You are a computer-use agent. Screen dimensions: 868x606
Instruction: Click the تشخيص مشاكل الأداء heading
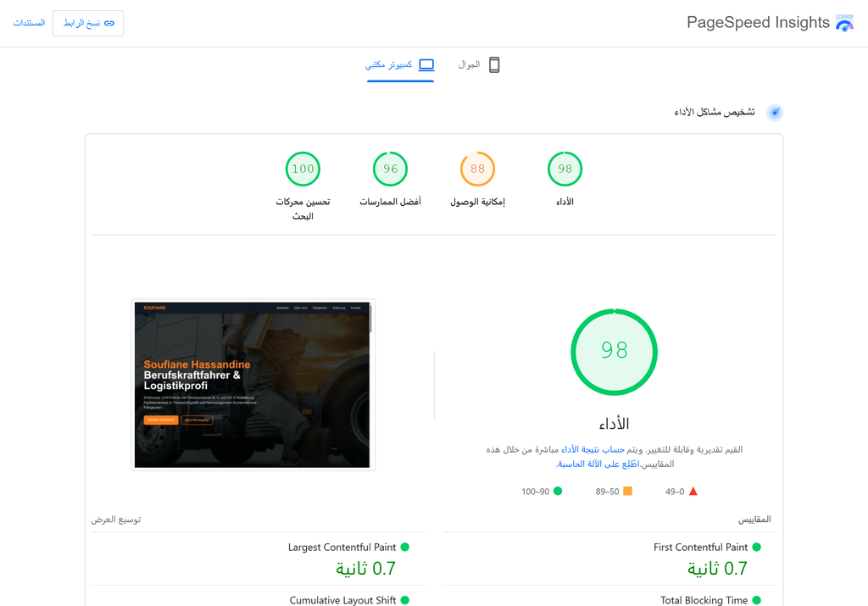(x=714, y=112)
